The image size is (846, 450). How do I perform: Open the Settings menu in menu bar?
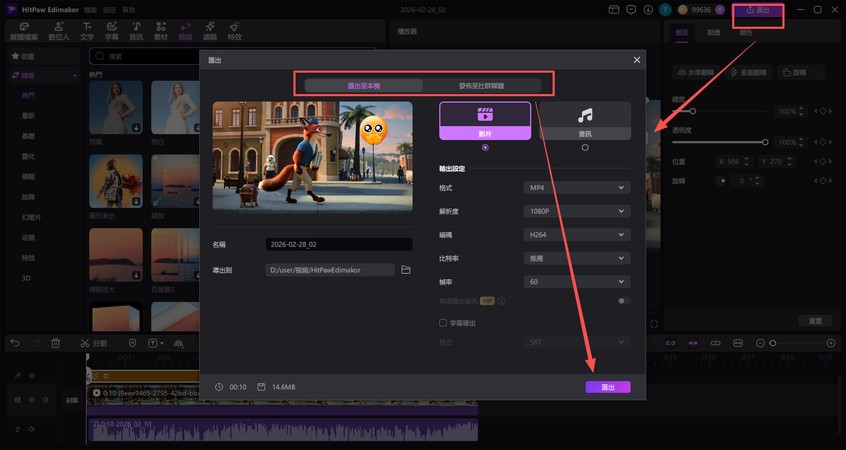pyautogui.click(x=110, y=10)
